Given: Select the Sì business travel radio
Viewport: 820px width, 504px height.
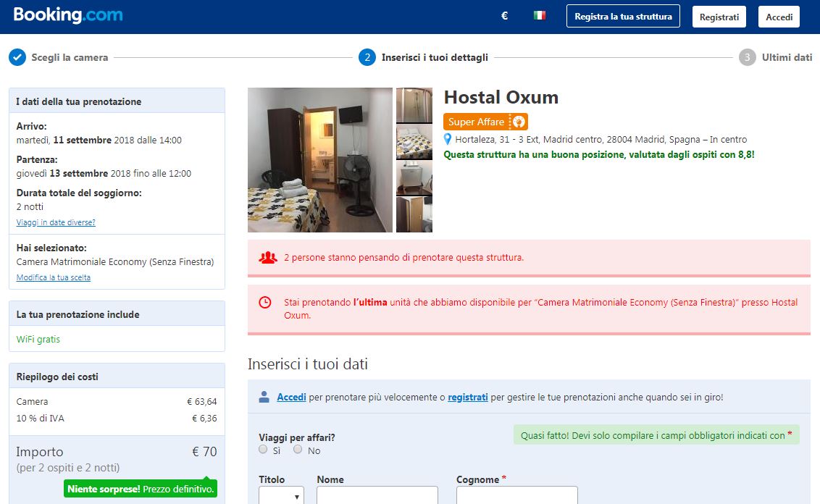Looking at the screenshot, I should coord(263,449).
